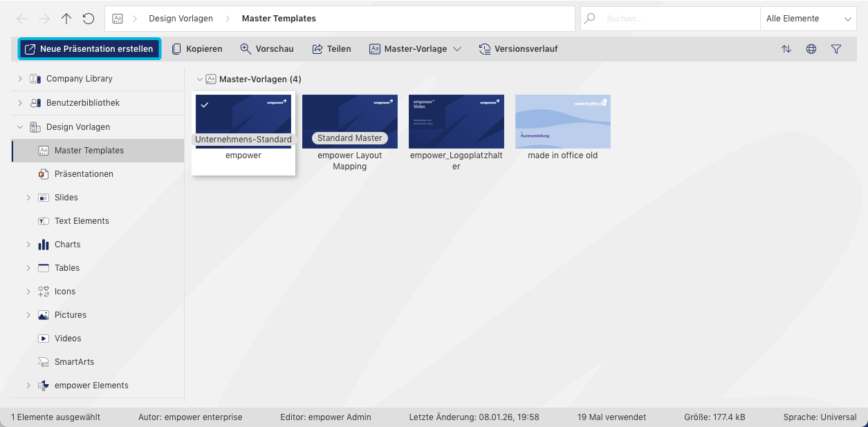Click the Kopieren toolbar button
The height and width of the screenshot is (427, 868).
197,49
